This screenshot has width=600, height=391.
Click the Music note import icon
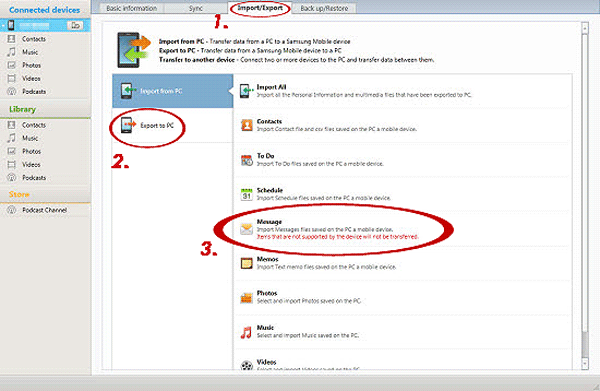246,332
